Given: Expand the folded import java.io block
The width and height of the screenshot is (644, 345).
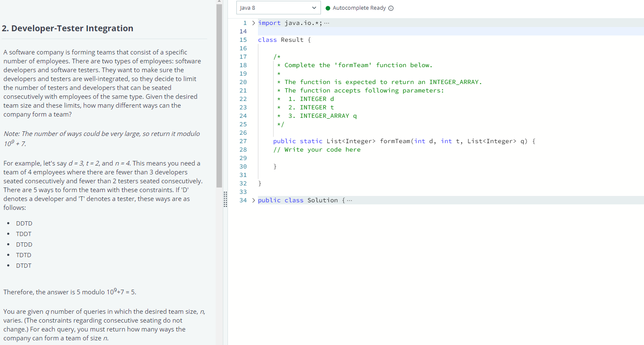Looking at the screenshot, I should 253,23.
